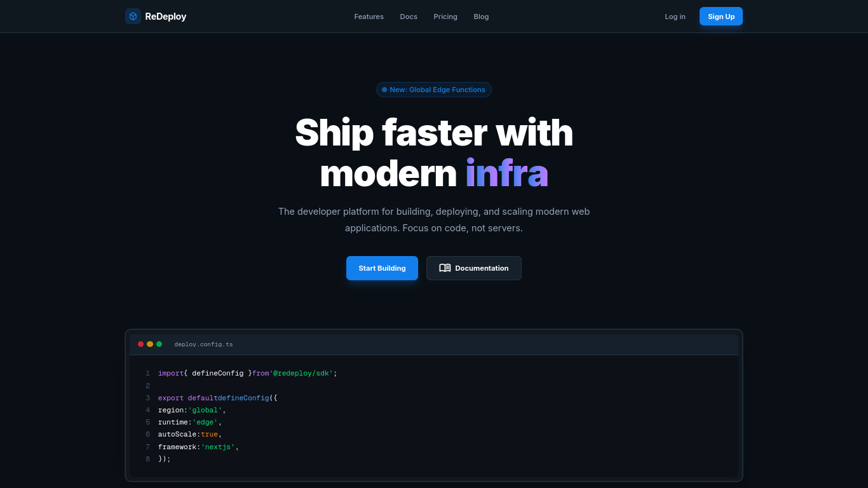
Task: Open the Docs nav link
Action: [x=409, y=17]
